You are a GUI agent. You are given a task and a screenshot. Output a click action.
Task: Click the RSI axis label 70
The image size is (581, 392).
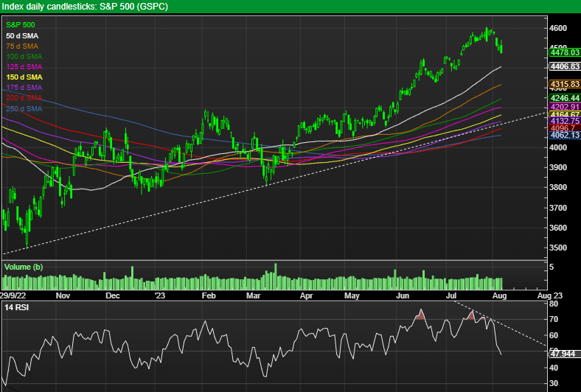[554, 319]
